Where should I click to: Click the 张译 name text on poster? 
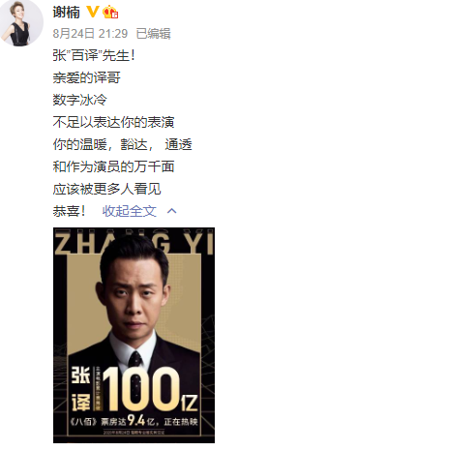[x=80, y=389]
